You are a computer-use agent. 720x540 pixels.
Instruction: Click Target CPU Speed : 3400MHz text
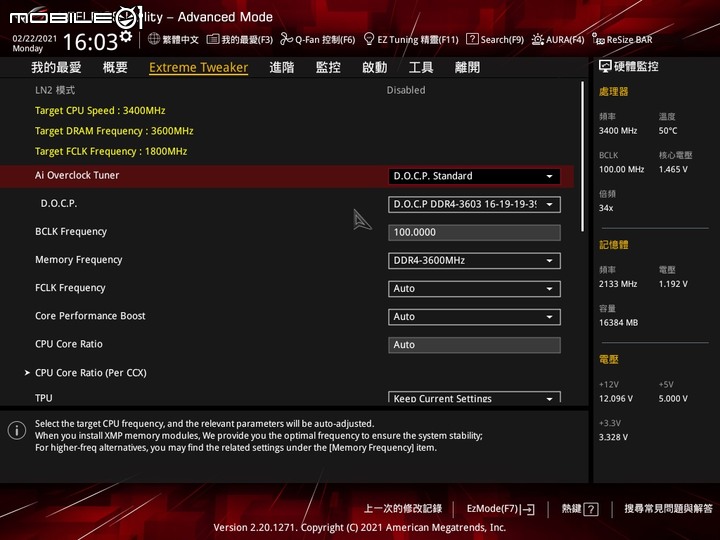(x=100, y=111)
